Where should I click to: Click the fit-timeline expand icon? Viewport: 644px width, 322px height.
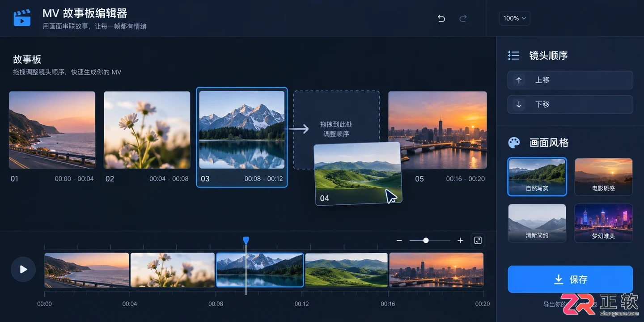pyautogui.click(x=478, y=241)
